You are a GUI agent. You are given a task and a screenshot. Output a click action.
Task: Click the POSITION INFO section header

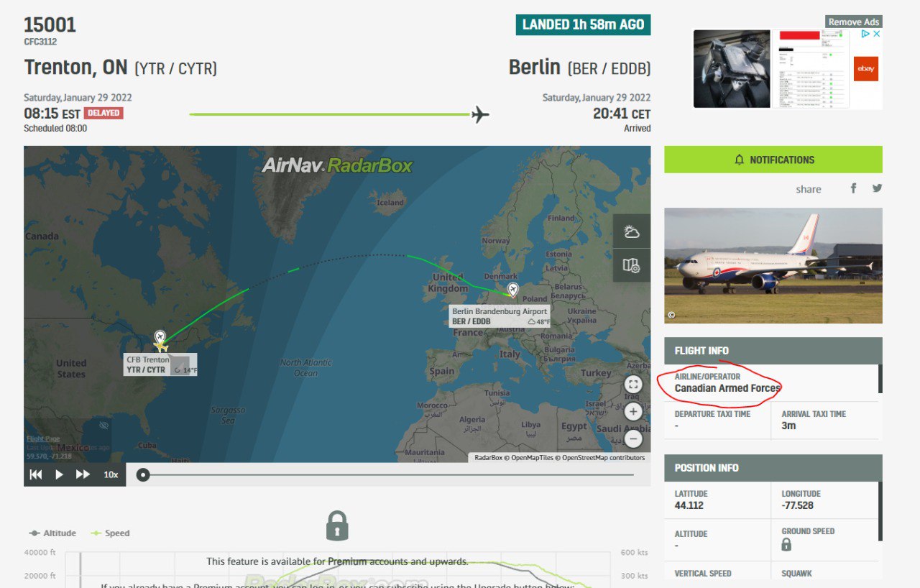click(x=773, y=467)
